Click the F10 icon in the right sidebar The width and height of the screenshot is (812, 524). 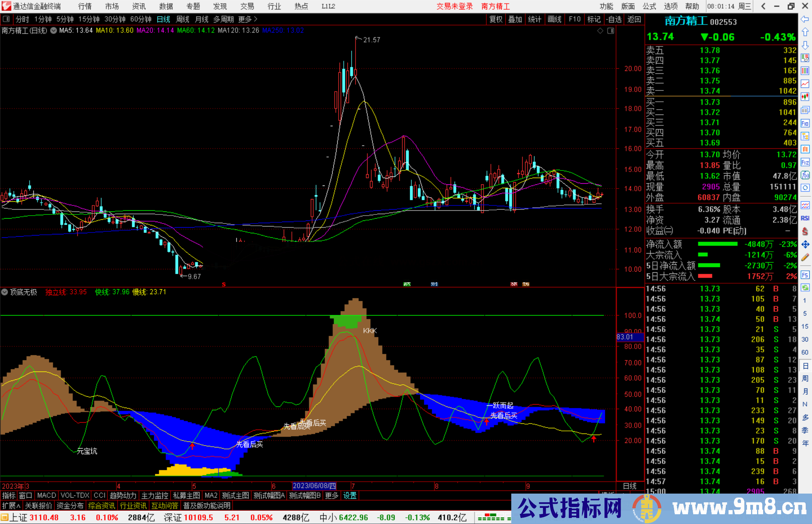click(805, 123)
